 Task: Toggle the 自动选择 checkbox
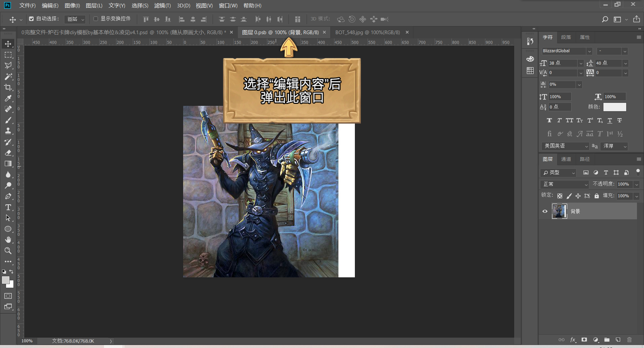point(31,19)
